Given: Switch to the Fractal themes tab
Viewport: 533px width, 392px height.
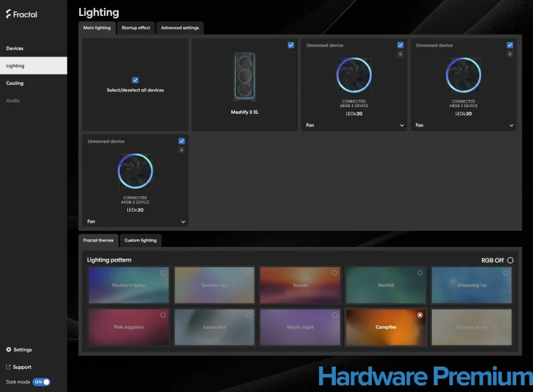Looking at the screenshot, I should pyautogui.click(x=98, y=240).
